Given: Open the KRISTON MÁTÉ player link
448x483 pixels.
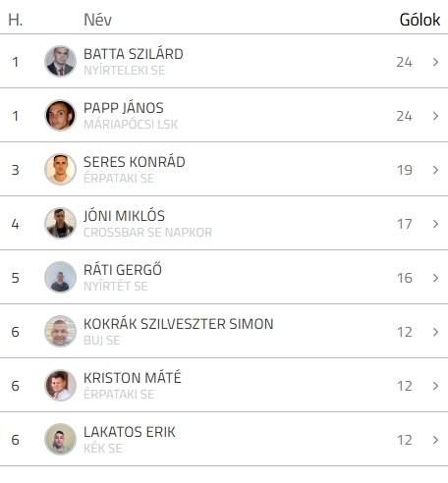Looking at the screenshot, I should pos(133,377).
